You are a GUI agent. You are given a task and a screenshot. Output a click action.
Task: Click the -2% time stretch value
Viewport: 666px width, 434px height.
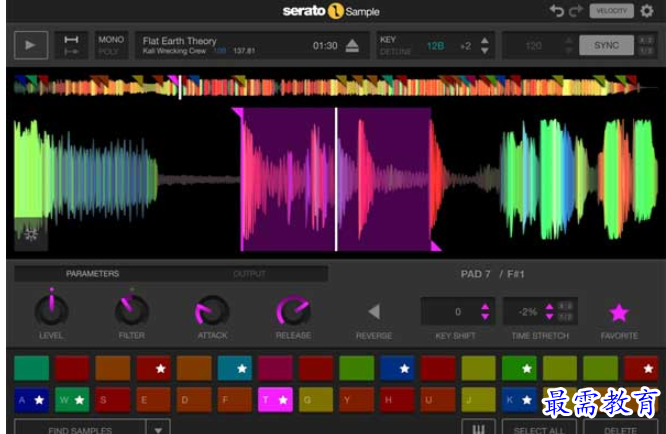[528, 312]
